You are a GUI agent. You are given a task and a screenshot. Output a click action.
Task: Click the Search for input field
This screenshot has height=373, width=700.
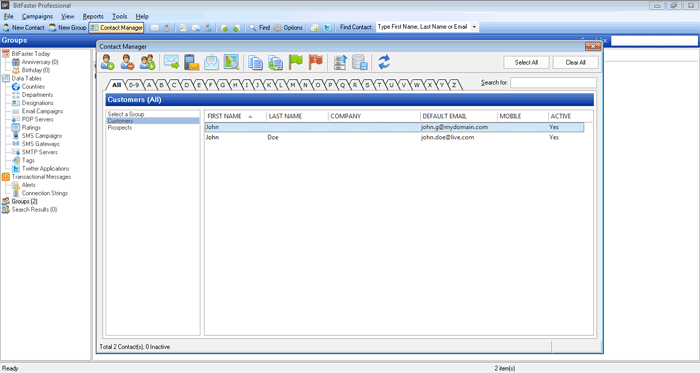click(553, 83)
